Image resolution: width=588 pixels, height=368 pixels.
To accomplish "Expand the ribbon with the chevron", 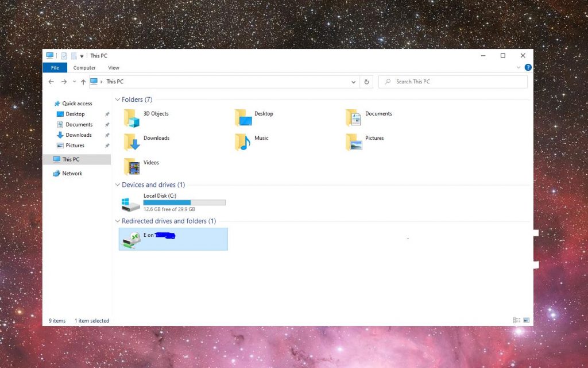I will [x=519, y=67].
